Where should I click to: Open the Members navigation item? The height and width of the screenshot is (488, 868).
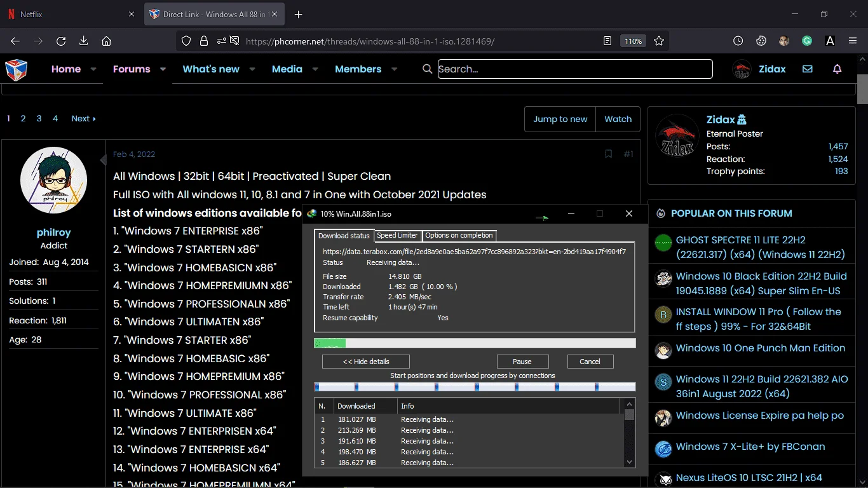point(358,69)
